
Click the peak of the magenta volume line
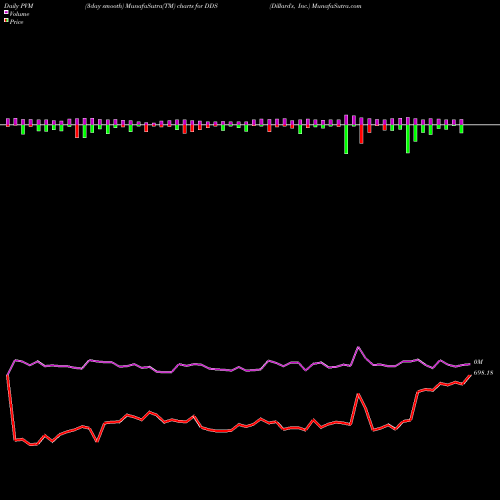(x=358, y=347)
